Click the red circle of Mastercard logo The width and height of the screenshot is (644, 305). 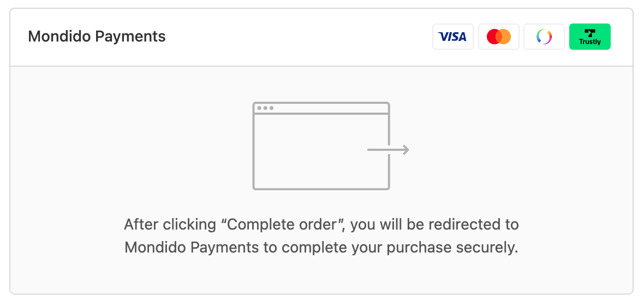(493, 37)
